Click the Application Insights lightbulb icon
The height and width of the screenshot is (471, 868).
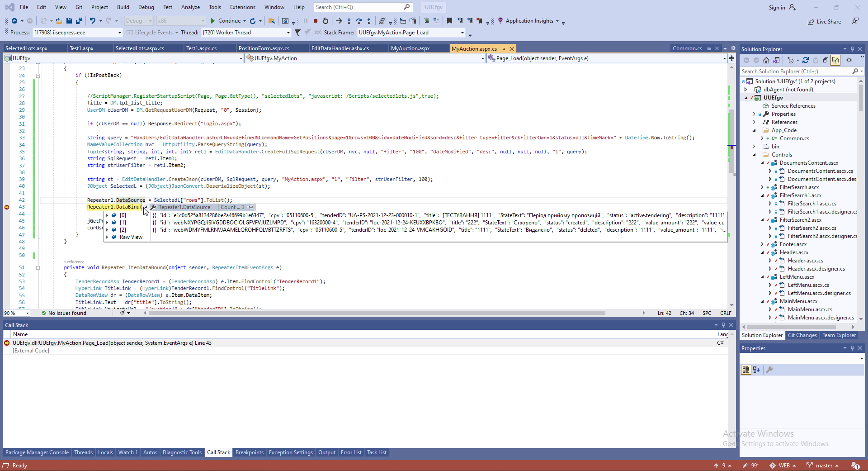[x=500, y=21]
